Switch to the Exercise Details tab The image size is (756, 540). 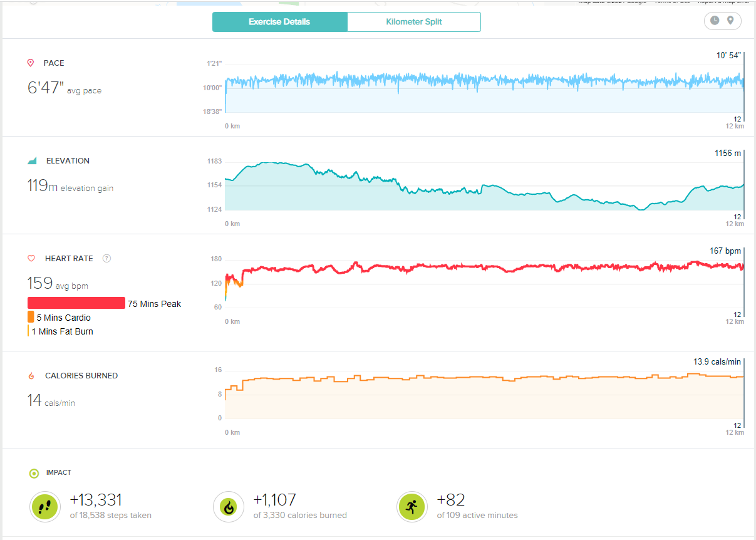point(279,22)
